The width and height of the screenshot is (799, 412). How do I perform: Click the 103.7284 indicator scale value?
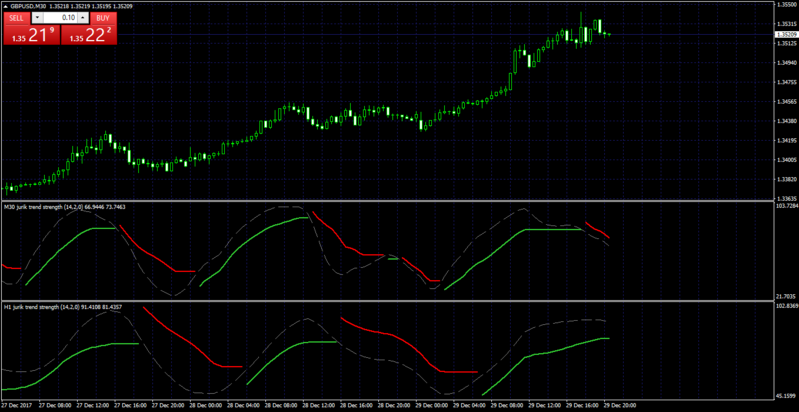[x=786, y=206]
